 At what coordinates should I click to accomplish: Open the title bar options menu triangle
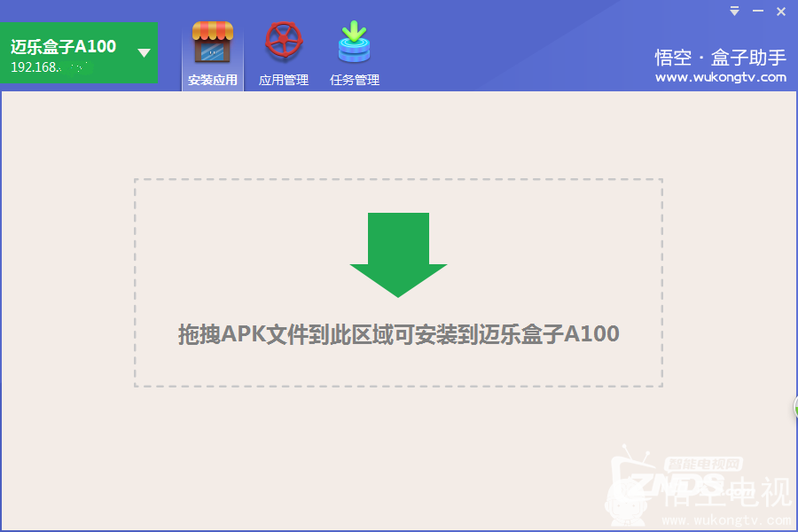[x=734, y=12]
